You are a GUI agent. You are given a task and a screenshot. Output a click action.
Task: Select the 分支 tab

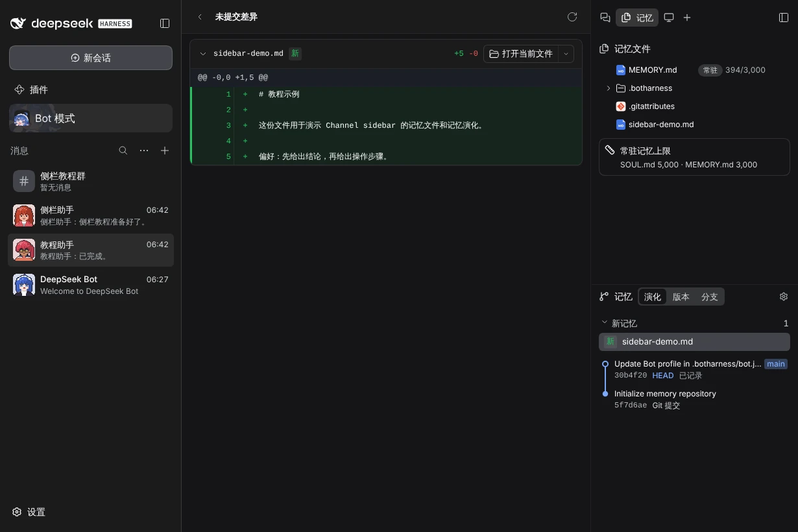[710, 296]
